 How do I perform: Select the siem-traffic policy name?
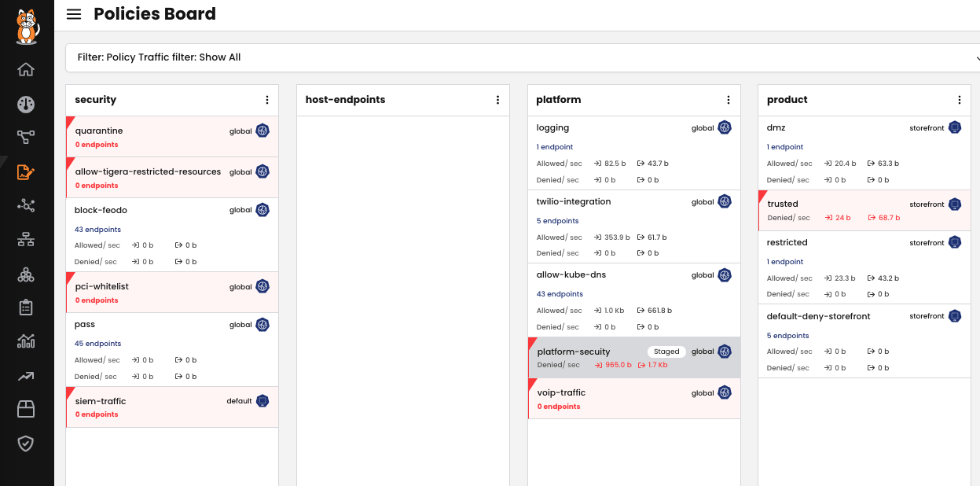click(x=101, y=401)
